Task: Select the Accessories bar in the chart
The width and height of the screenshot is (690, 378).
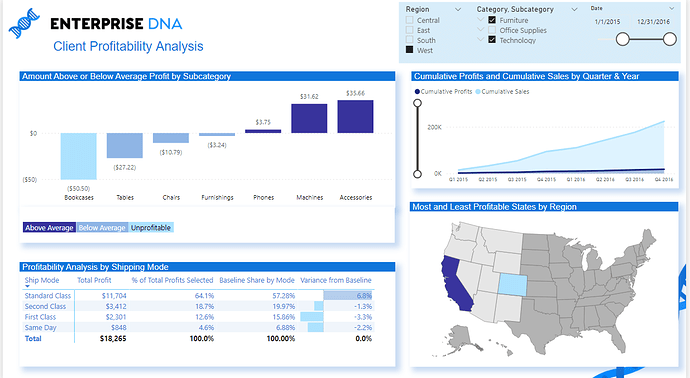Action: (x=355, y=116)
